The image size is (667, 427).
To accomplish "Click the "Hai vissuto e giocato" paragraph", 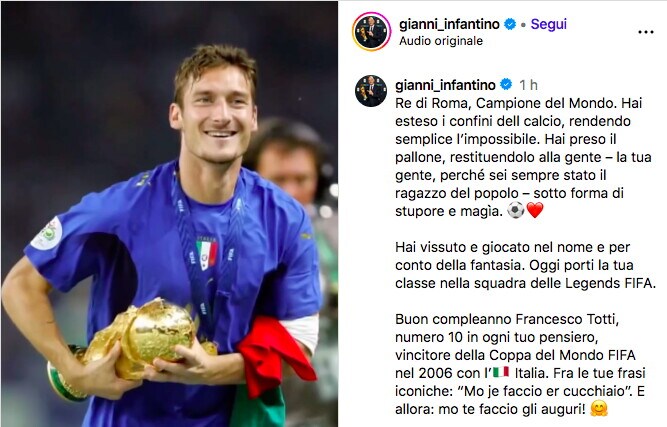I will coord(525,265).
